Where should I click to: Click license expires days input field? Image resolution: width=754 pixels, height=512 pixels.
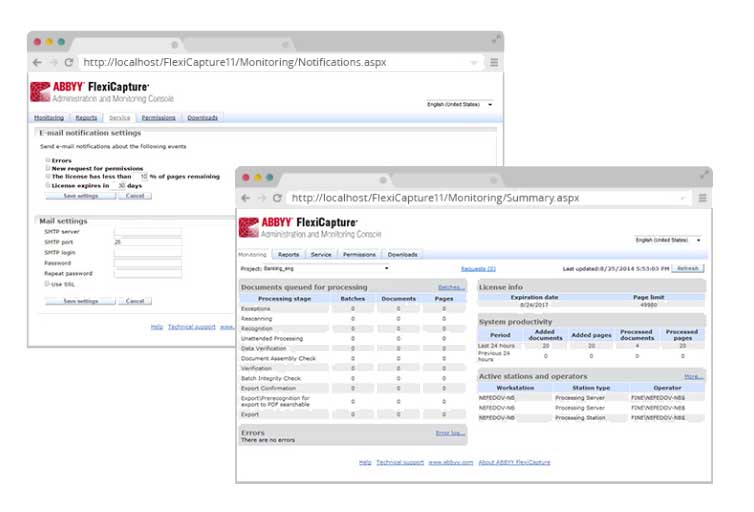(x=121, y=185)
